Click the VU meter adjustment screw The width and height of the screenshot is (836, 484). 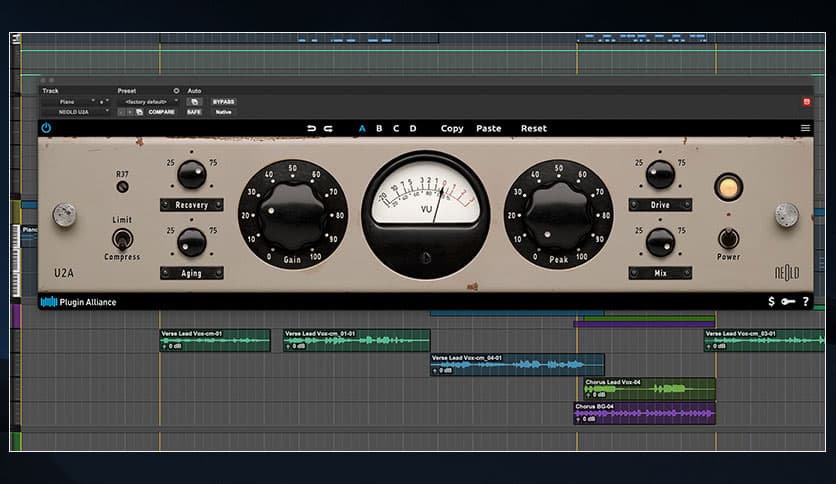426,259
